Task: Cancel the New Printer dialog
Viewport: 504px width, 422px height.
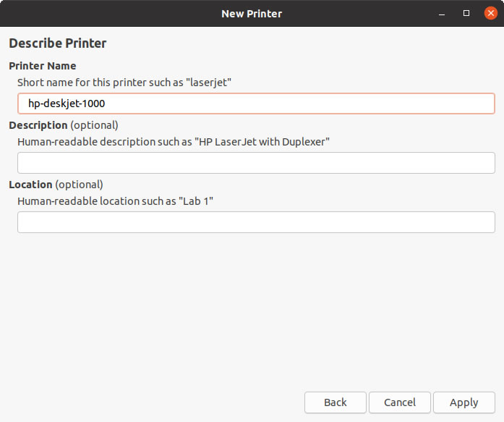Action: [x=400, y=402]
